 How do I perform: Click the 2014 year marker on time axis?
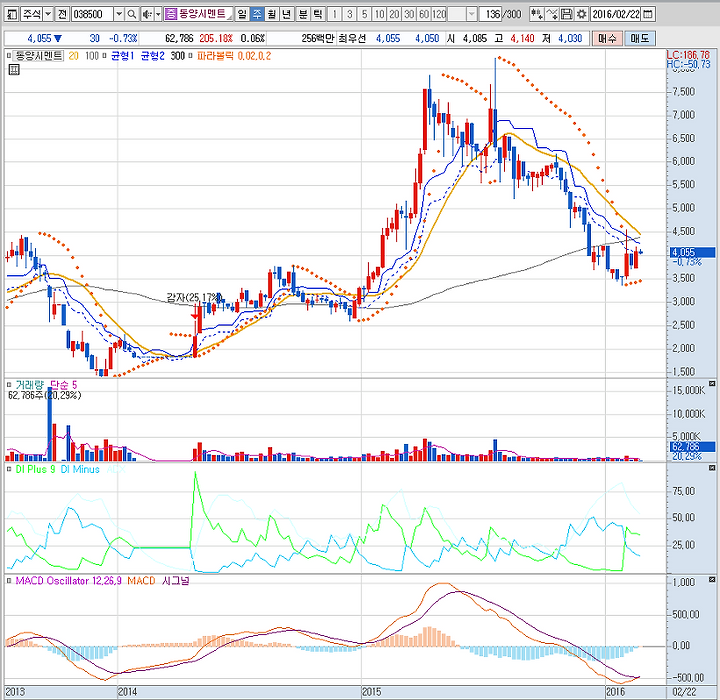[x=127, y=692]
